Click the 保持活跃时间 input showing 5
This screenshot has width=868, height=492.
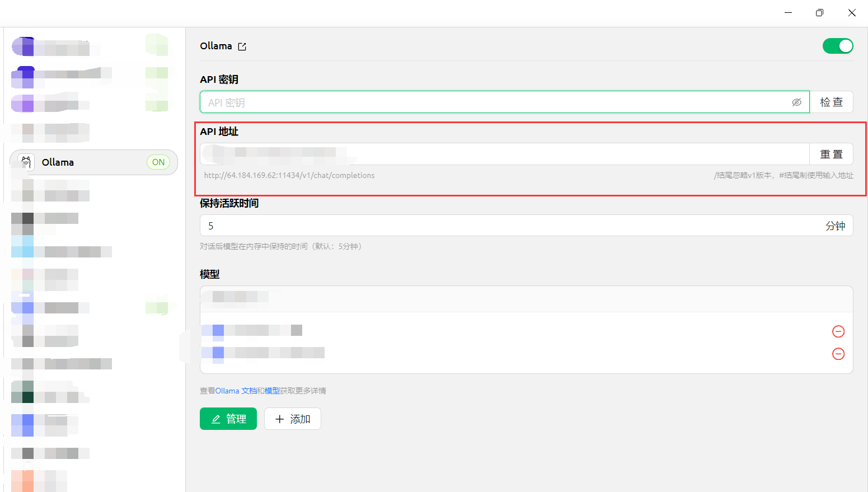(x=504, y=226)
